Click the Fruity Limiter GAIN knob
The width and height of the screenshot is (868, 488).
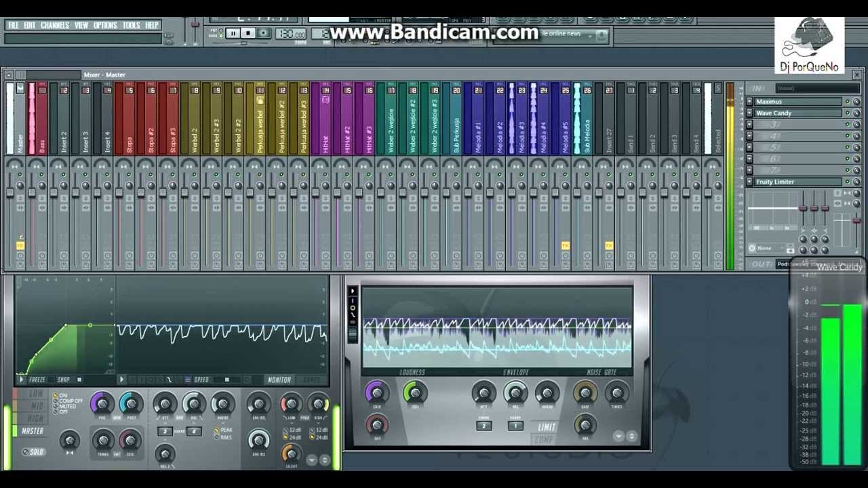click(x=376, y=392)
